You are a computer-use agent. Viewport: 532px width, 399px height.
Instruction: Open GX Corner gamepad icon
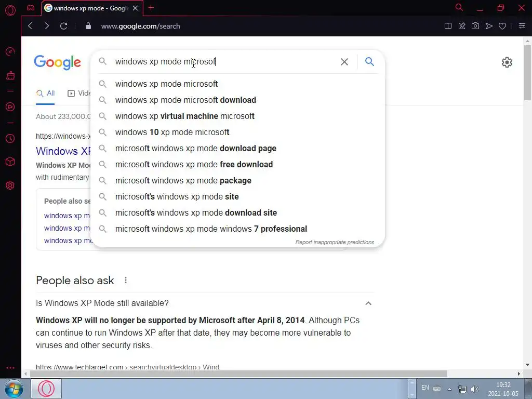(x=31, y=8)
